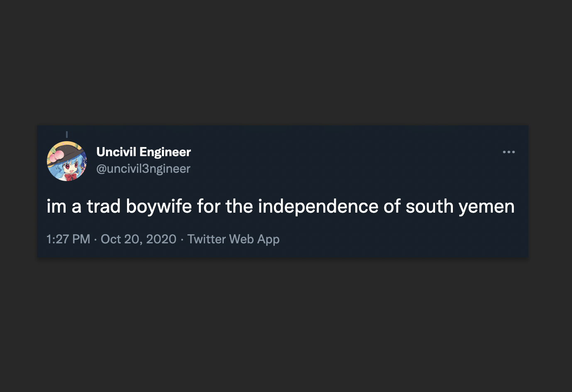The height and width of the screenshot is (392, 572).
Task: Click the @uncivil3ngineer handle
Action: 143,169
